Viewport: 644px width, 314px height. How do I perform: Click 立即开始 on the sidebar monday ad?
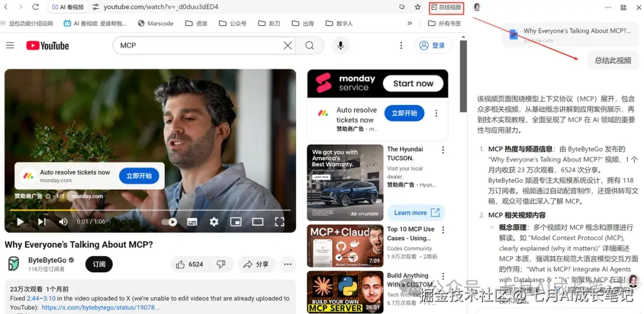[404, 113]
